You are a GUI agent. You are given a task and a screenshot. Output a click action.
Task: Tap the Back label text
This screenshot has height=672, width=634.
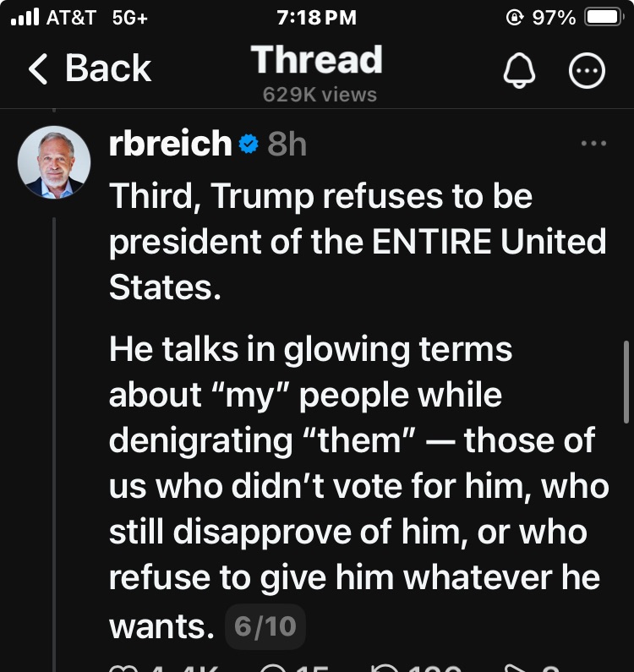[108, 69]
